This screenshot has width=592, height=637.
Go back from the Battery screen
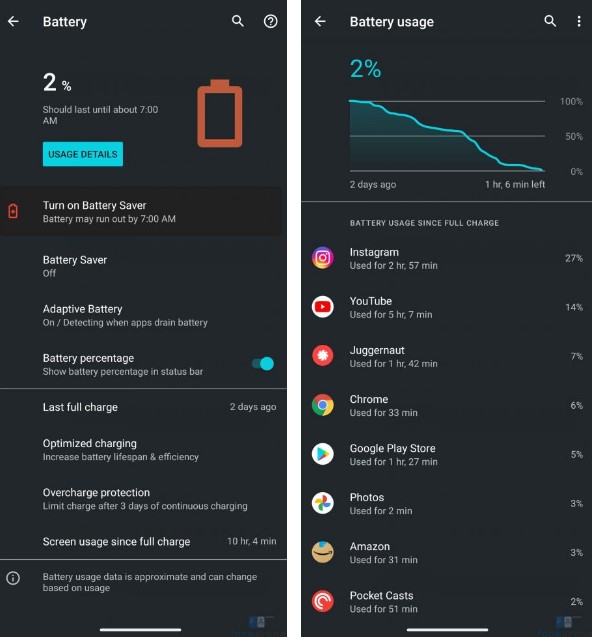click(13, 22)
